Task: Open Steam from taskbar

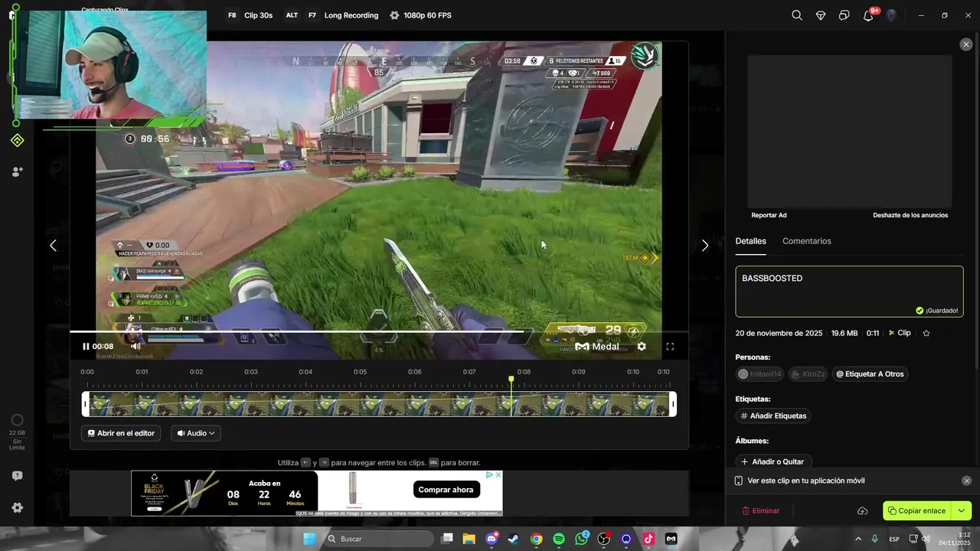Action: [514, 539]
